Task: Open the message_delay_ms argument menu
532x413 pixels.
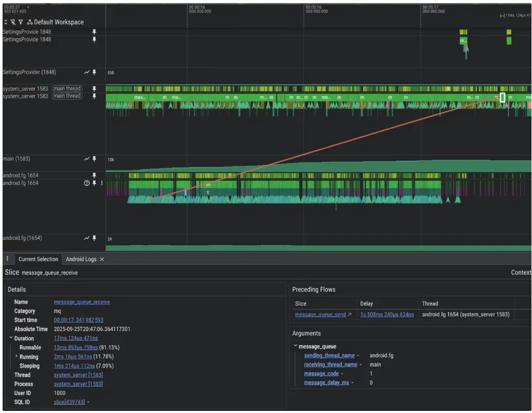Action: point(352,383)
